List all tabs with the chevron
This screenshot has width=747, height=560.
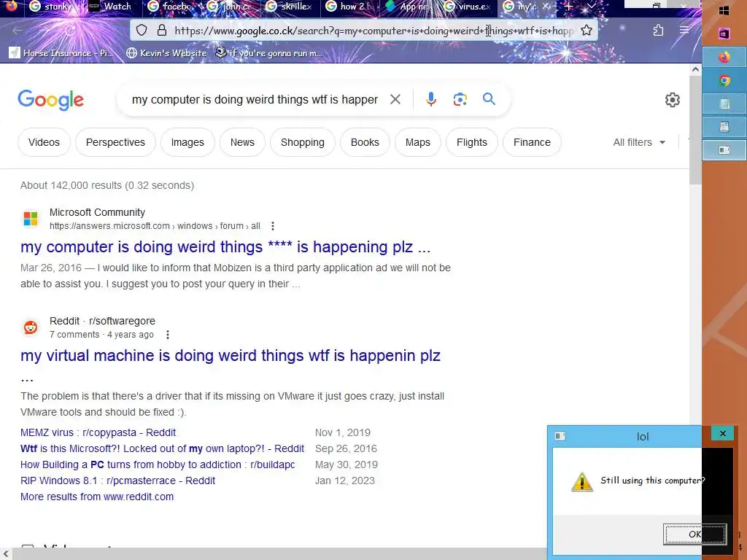(x=591, y=6)
